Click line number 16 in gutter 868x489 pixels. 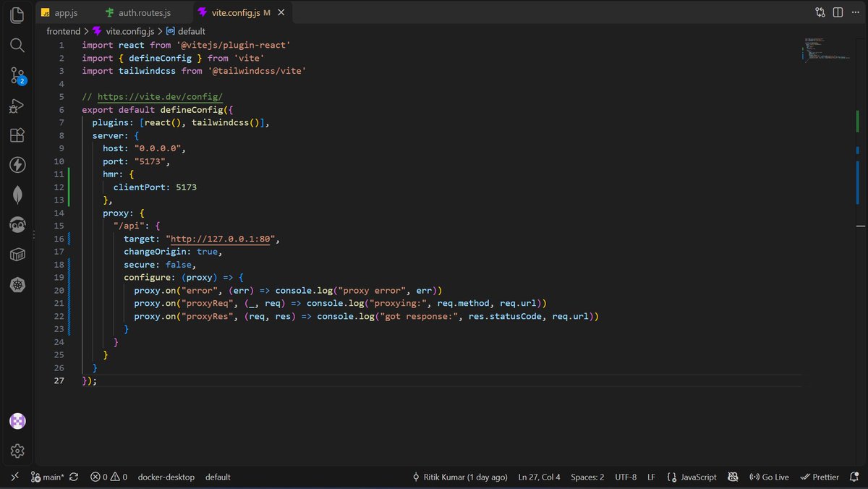[59, 239]
